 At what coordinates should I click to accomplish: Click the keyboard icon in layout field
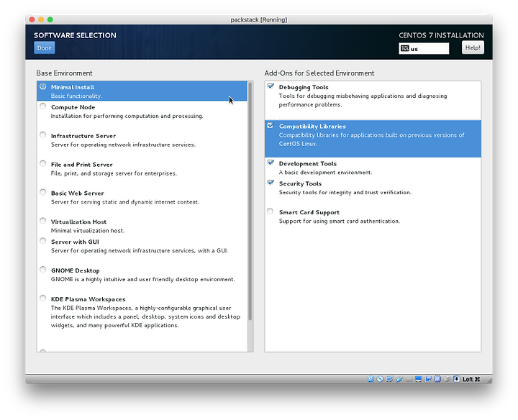(x=404, y=48)
